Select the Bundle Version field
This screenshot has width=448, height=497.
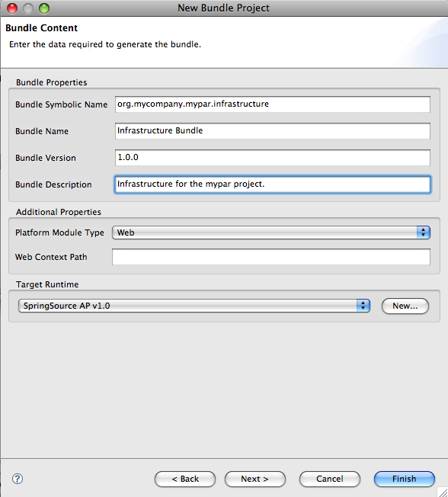click(x=273, y=158)
